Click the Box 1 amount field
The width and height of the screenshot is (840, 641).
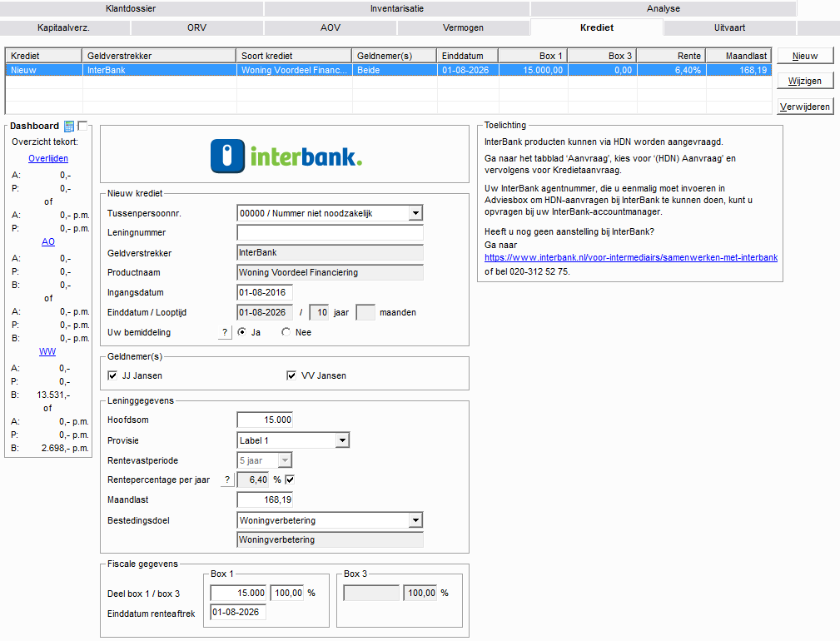[x=238, y=593]
